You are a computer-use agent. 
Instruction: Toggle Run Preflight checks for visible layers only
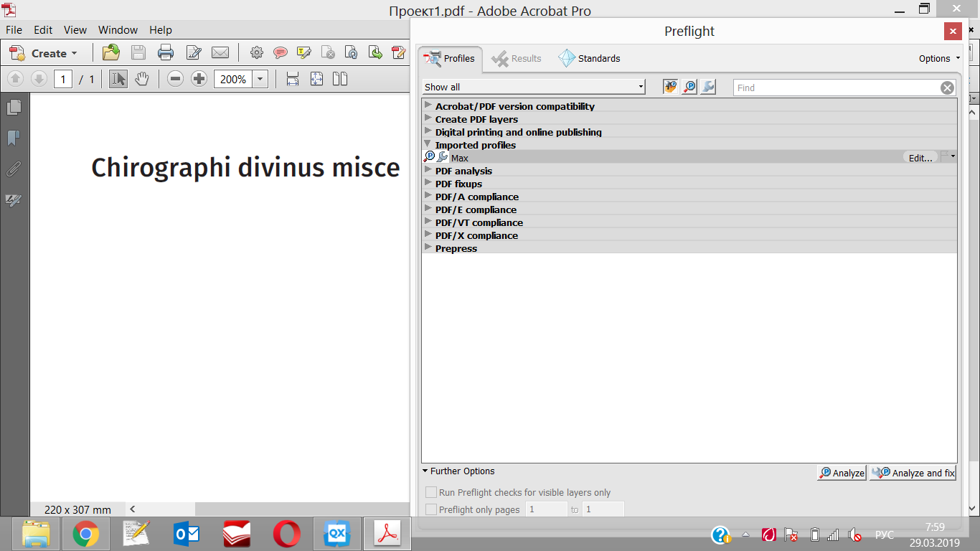click(431, 492)
